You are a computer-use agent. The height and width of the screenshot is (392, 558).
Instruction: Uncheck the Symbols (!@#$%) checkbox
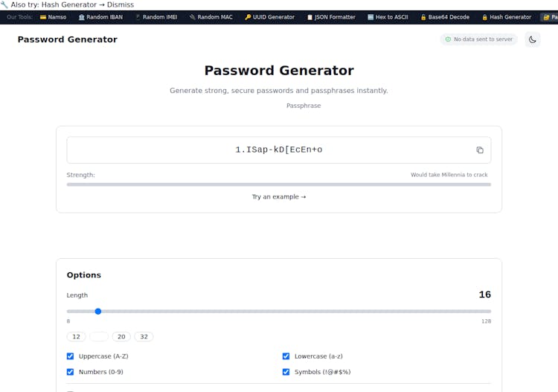tap(286, 372)
